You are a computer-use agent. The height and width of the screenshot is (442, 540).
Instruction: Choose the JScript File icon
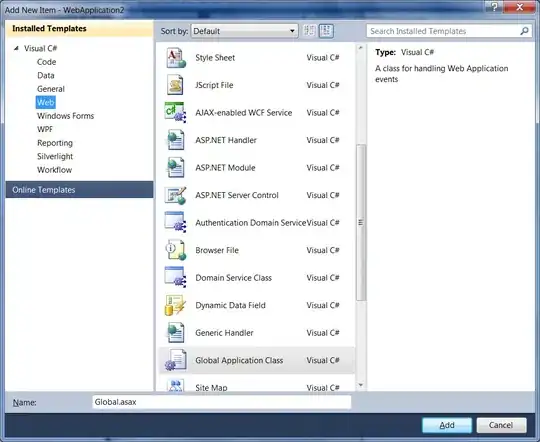pos(175,85)
